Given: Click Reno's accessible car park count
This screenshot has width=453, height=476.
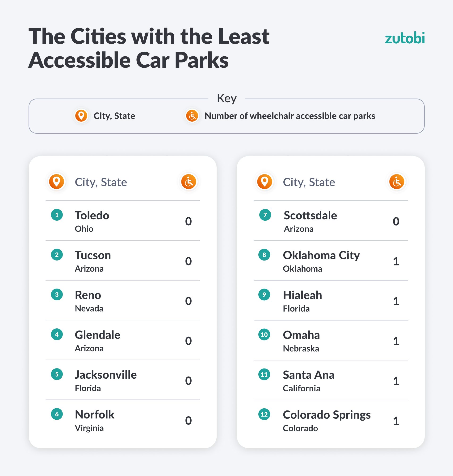Looking at the screenshot, I should [188, 301].
